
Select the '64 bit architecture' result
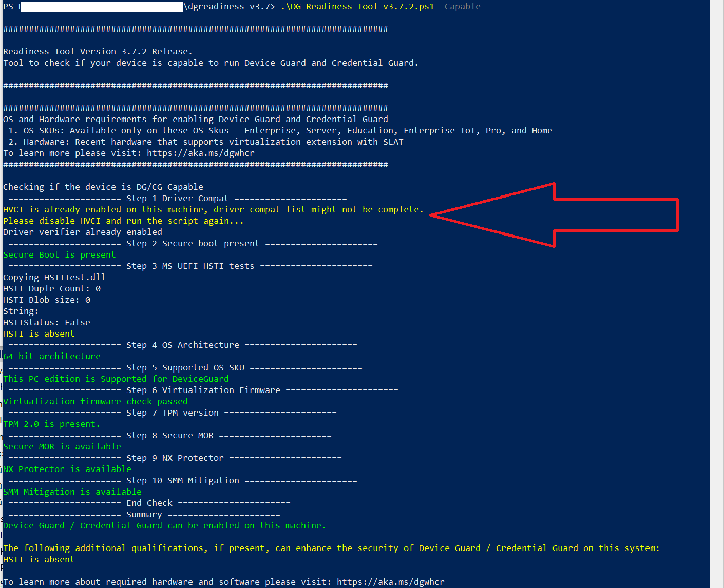[x=52, y=356]
